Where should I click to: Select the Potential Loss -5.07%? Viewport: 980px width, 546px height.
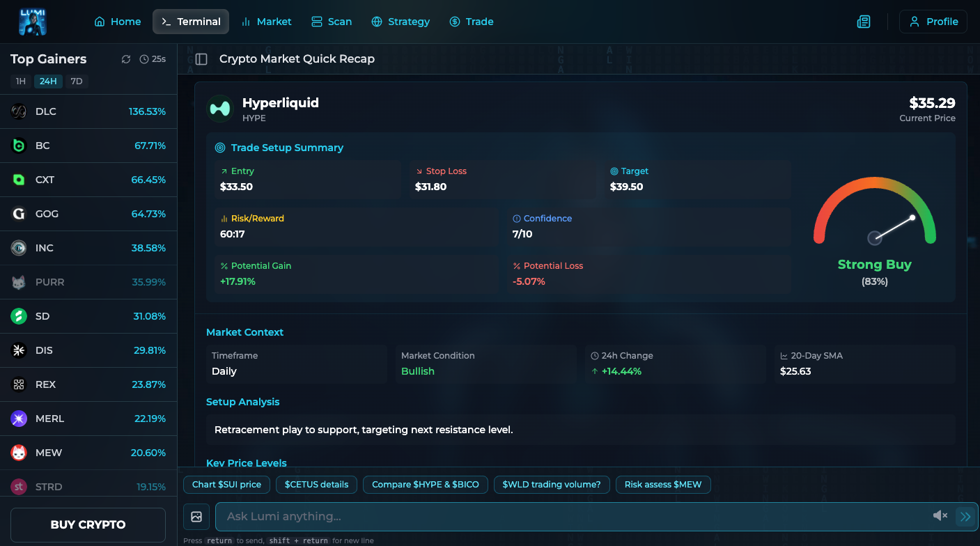529,281
